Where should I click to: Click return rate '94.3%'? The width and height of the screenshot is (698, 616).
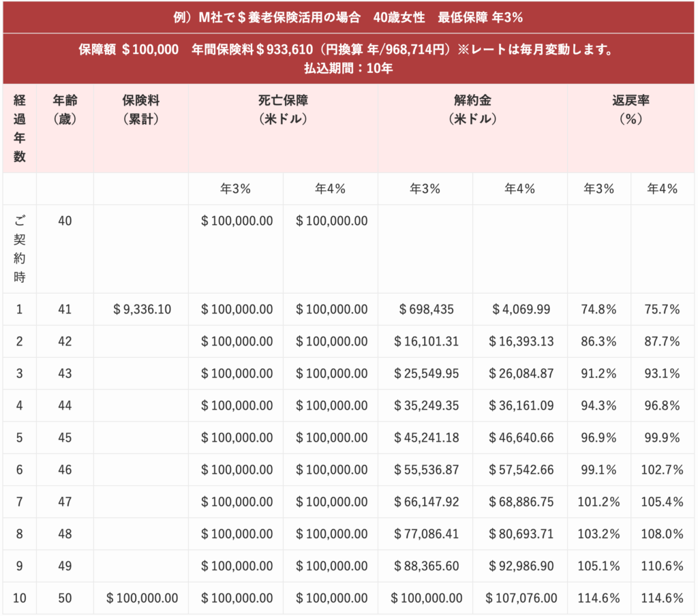point(598,405)
